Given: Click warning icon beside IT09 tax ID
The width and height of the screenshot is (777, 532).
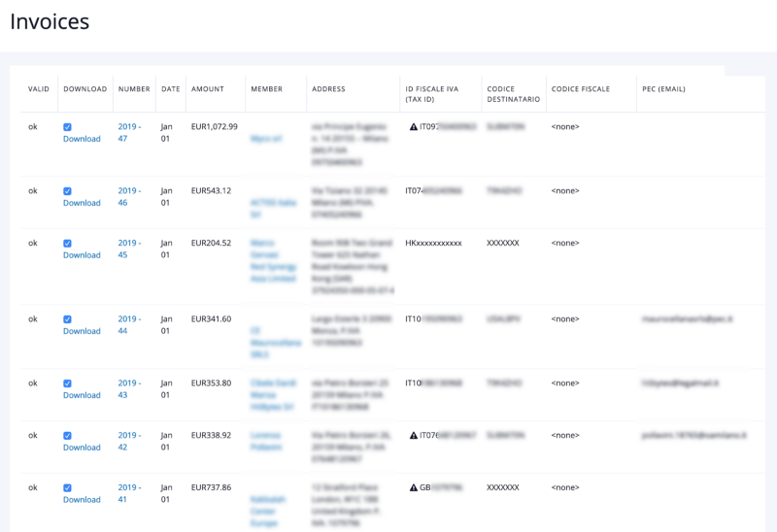Looking at the screenshot, I should [x=414, y=127].
